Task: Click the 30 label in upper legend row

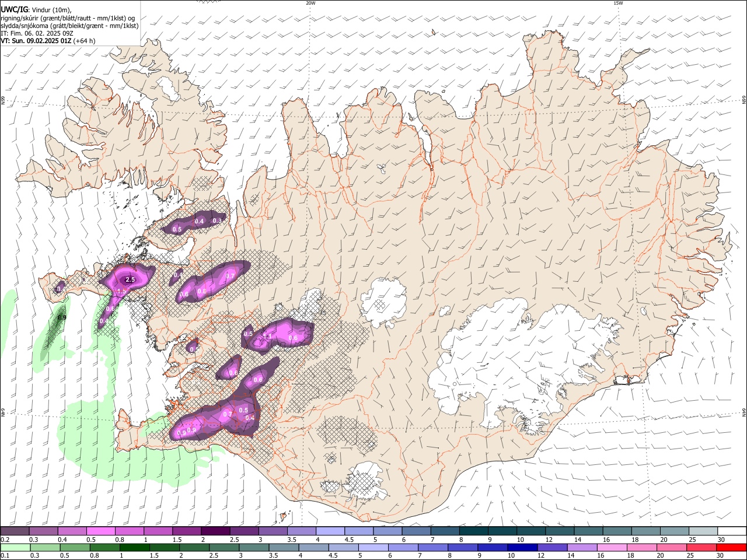Action: tap(721, 540)
